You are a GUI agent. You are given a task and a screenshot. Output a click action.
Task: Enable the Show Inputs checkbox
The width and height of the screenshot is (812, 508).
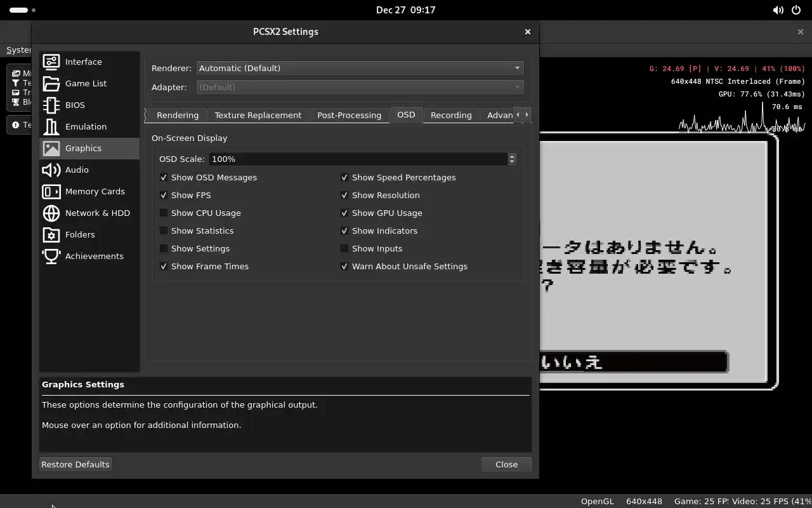[x=344, y=248]
